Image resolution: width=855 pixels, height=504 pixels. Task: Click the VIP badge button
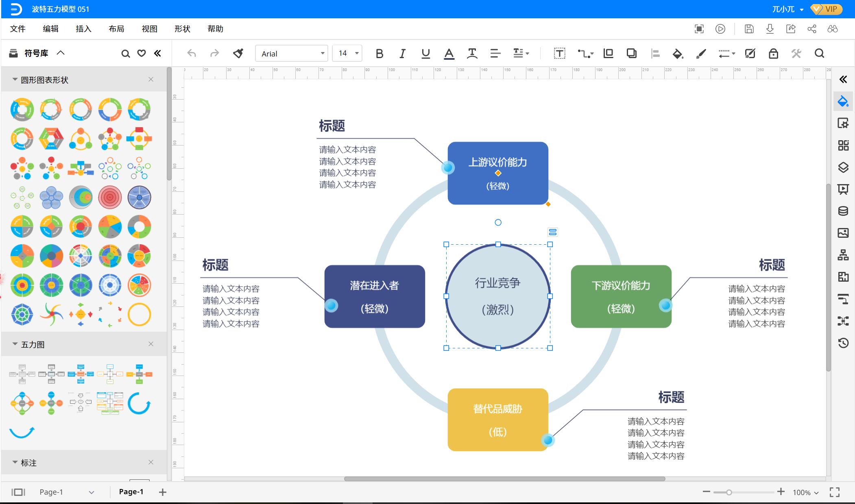pos(826,9)
